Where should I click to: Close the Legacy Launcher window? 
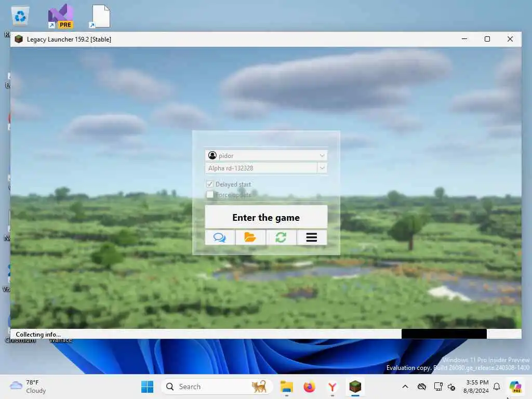pyautogui.click(x=510, y=39)
